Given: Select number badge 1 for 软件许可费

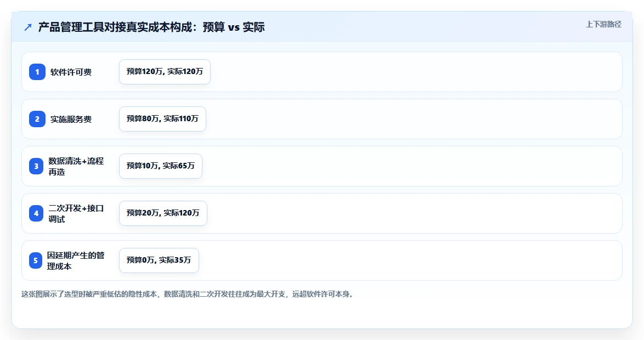Looking at the screenshot, I should pyautogui.click(x=37, y=72).
